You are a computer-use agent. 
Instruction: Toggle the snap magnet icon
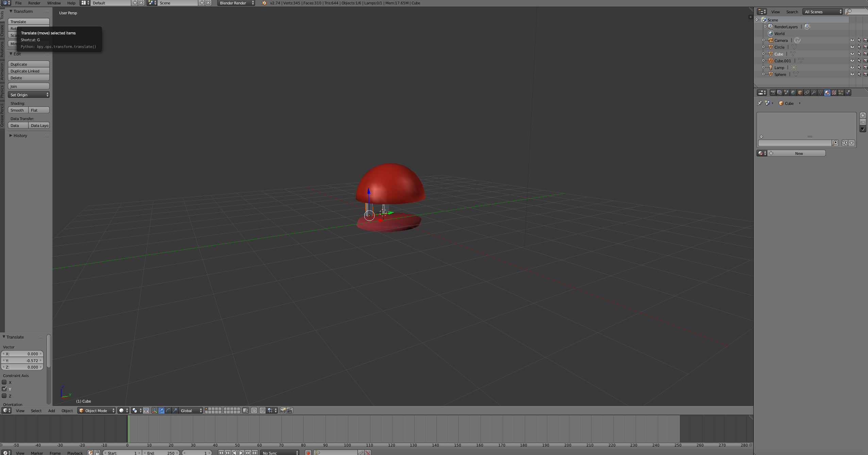click(263, 410)
